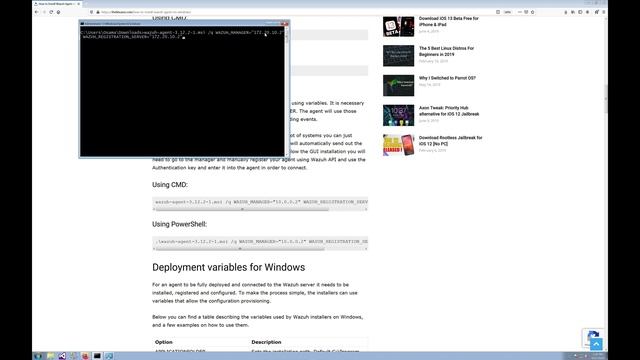Toggle reader view icon in address bar
Image resolution: width=640 pixels, height=360 pixels.
pos(498,12)
